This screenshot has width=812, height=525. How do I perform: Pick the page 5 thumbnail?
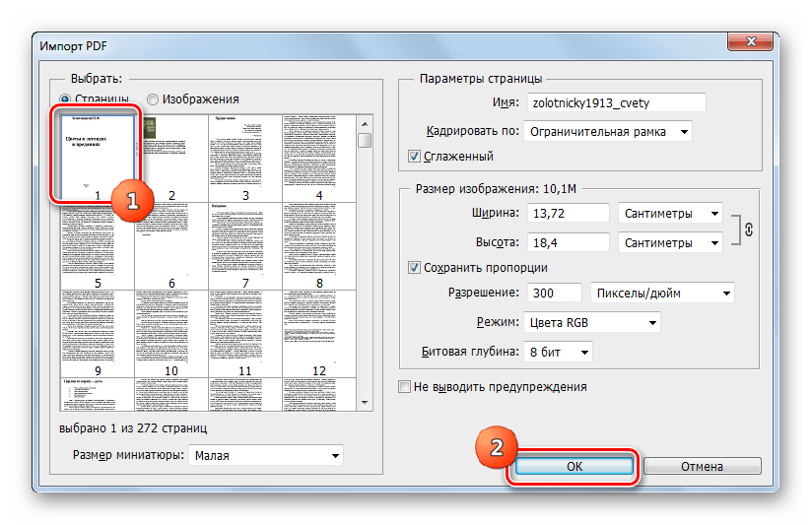[x=98, y=240]
